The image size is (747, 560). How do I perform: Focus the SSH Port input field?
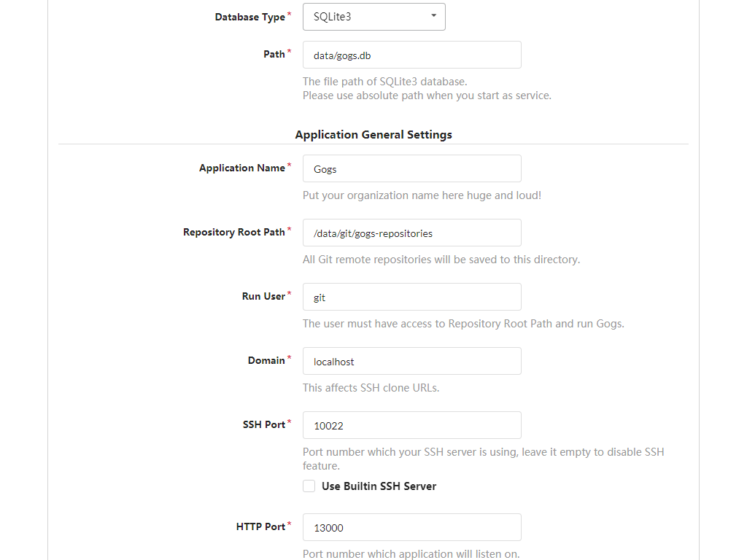411,425
